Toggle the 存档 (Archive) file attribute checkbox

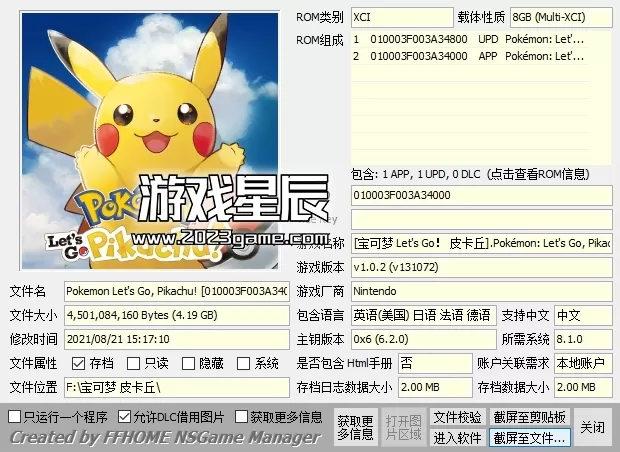click(79, 363)
